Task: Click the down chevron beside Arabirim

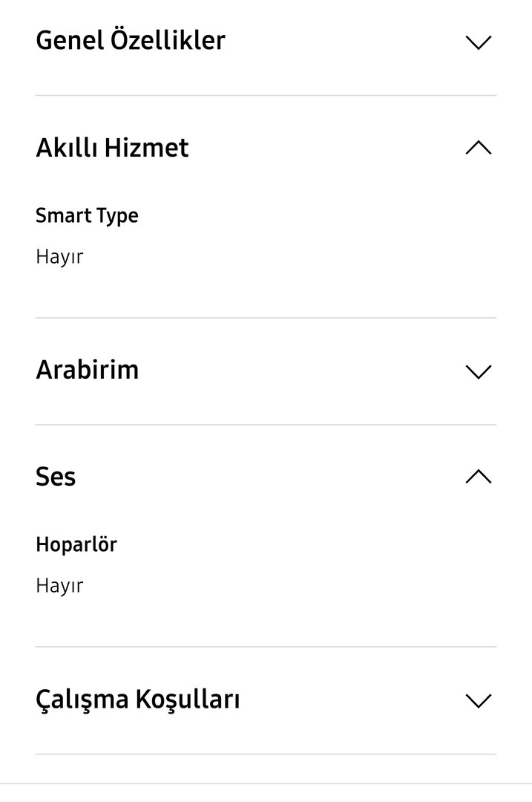Action: pos(479,371)
